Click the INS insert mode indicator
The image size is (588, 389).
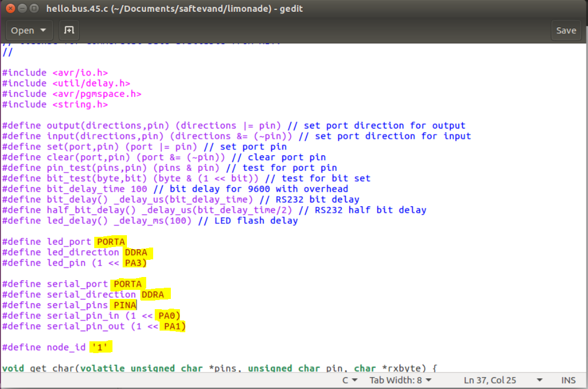click(568, 380)
